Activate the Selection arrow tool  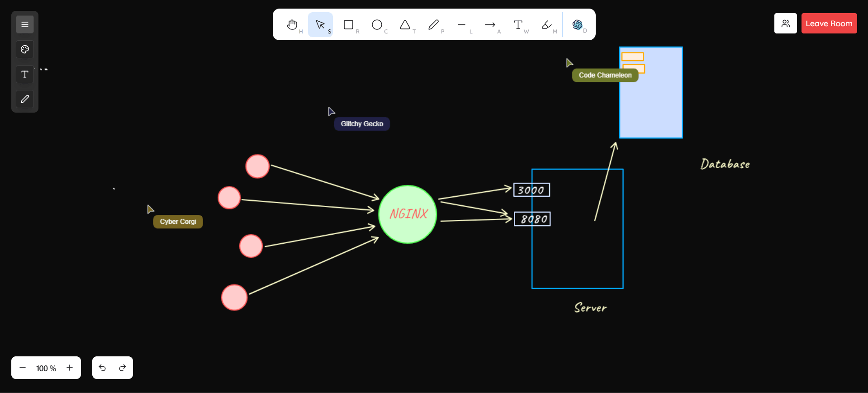(x=320, y=24)
